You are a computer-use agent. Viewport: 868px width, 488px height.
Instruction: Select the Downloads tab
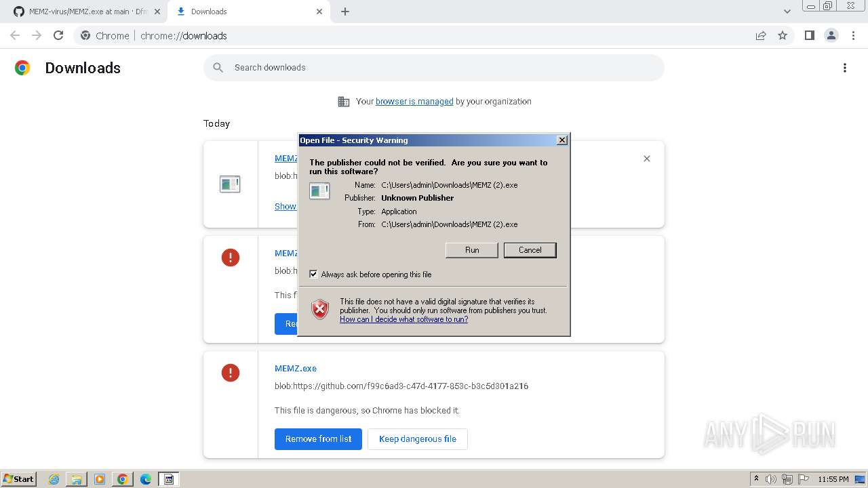(x=248, y=12)
